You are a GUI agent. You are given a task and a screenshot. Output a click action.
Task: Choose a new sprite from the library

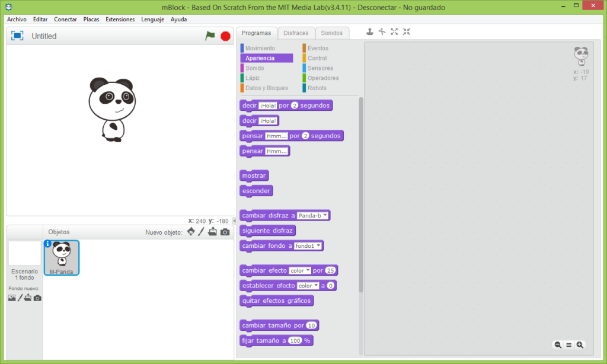pyautogui.click(x=191, y=231)
